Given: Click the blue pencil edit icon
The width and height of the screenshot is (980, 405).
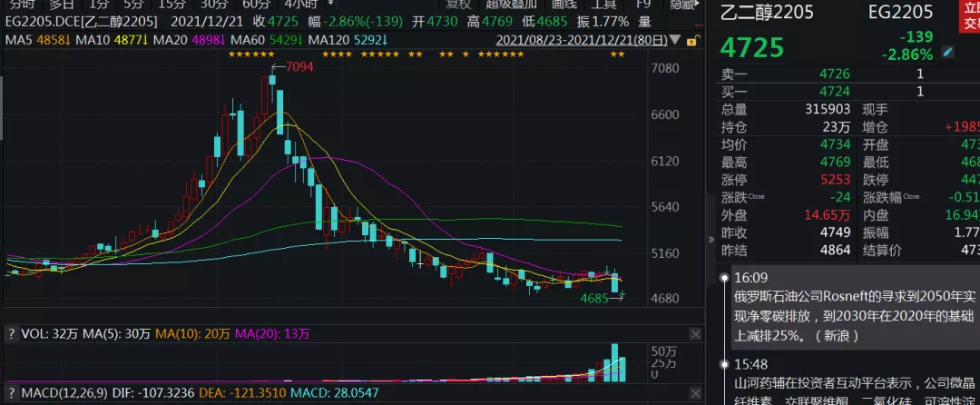Looking at the screenshot, I should [948, 52].
